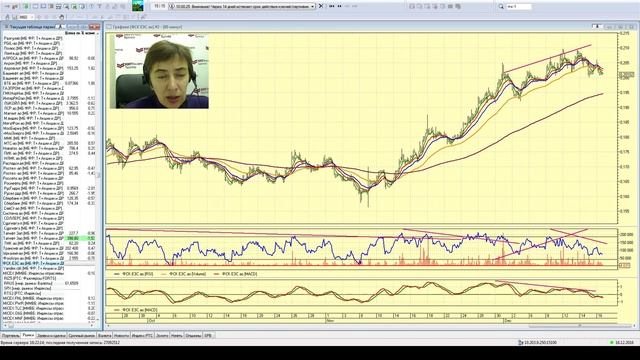This screenshot has width=640, height=360.
Task: Select the hand pan tool icon
Action: 62,17
